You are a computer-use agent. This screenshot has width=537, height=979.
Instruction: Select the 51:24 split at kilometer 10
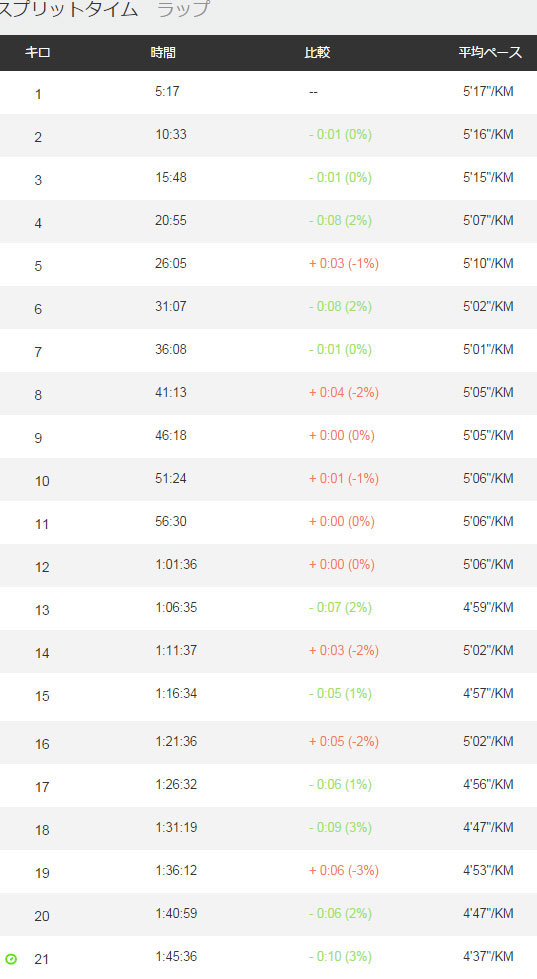tap(171, 478)
